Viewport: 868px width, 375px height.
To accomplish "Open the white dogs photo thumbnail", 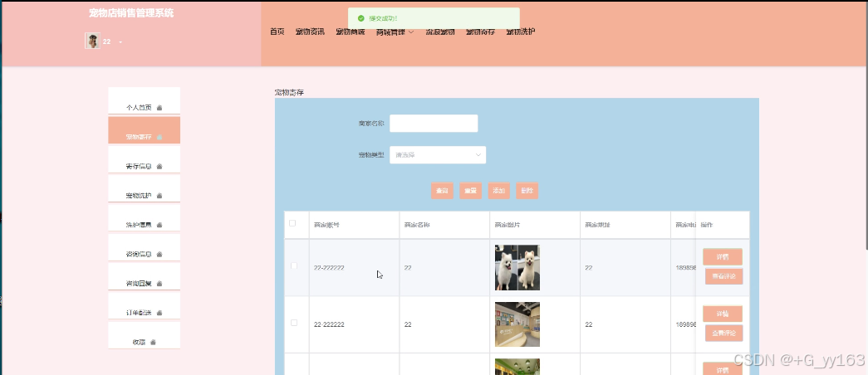I will 517,268.
